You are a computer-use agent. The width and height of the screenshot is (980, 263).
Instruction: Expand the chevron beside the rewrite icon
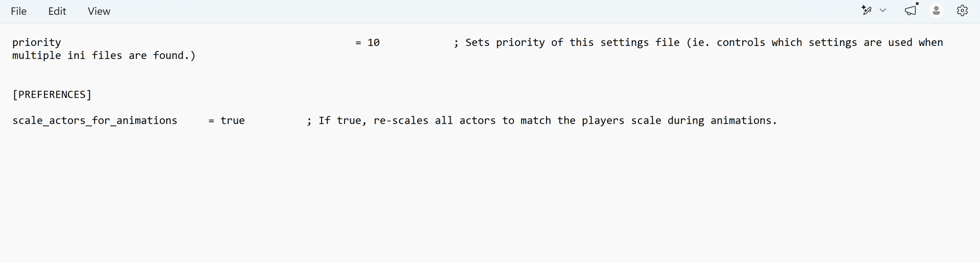point(883,10)
